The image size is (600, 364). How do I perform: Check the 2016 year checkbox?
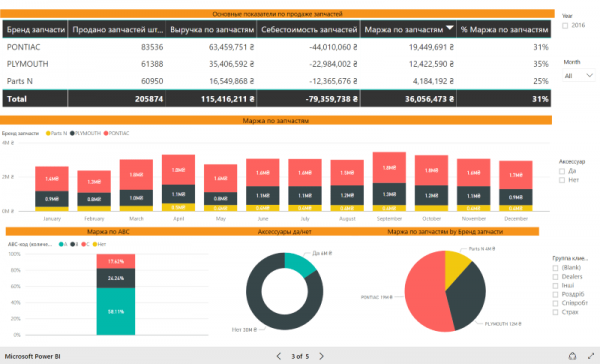click(x=565, y=26)
